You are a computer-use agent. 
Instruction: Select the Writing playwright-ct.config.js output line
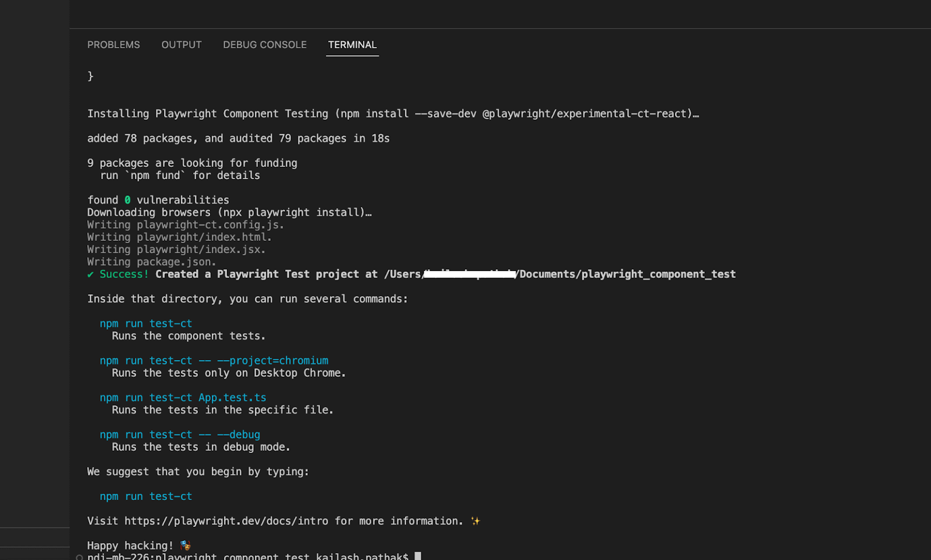click(185, 224)
